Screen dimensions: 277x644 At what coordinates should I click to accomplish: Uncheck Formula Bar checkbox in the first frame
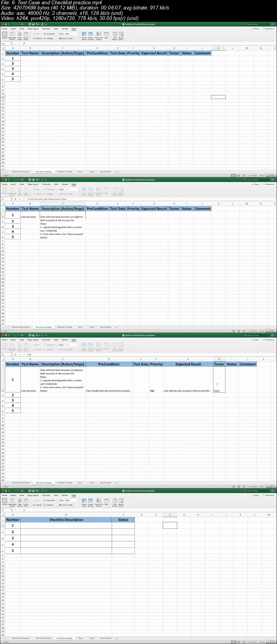(45, 34)
